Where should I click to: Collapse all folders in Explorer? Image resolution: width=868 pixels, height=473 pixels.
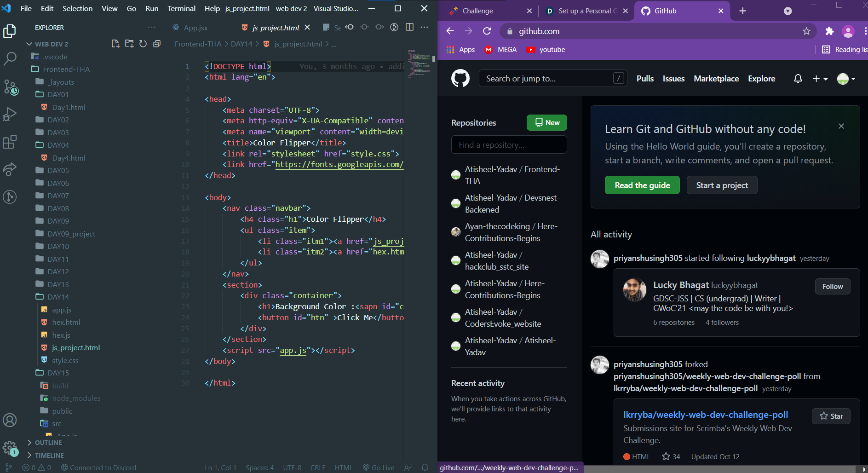[157, 44]
